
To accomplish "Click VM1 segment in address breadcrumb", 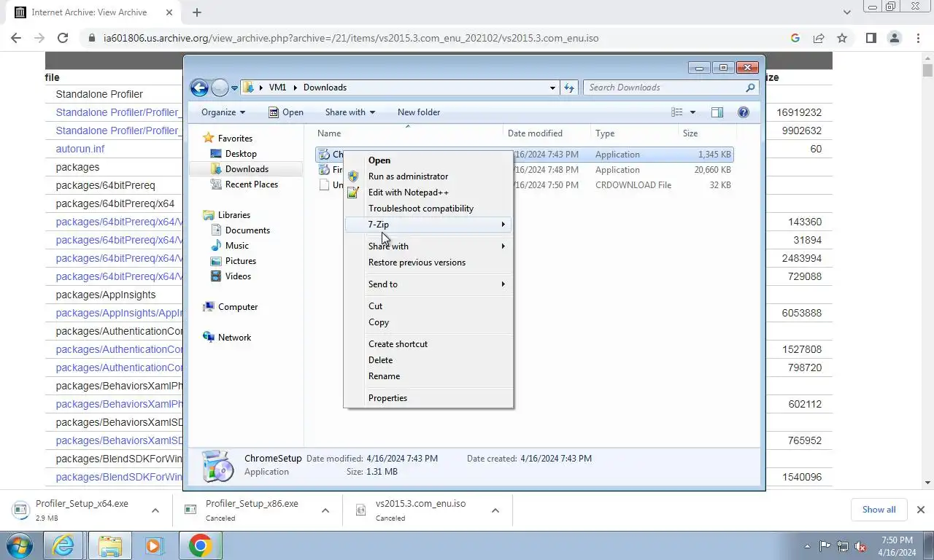I will (277, 87).
